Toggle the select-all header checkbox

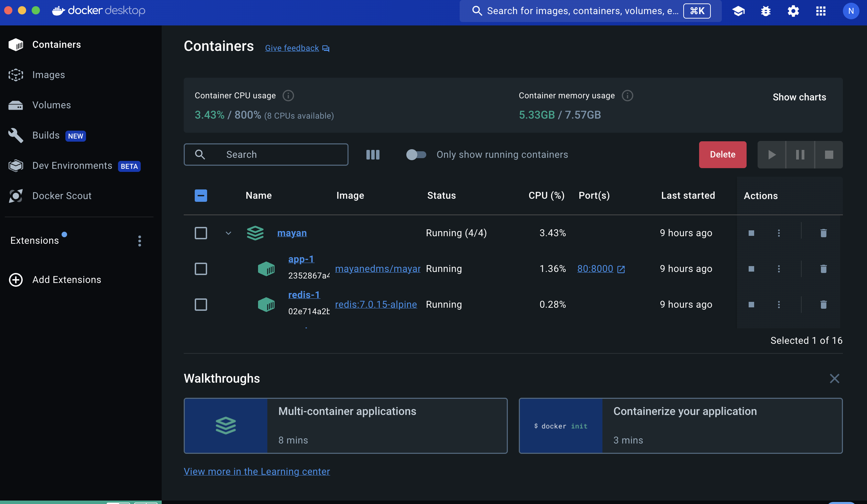[201, 196]
